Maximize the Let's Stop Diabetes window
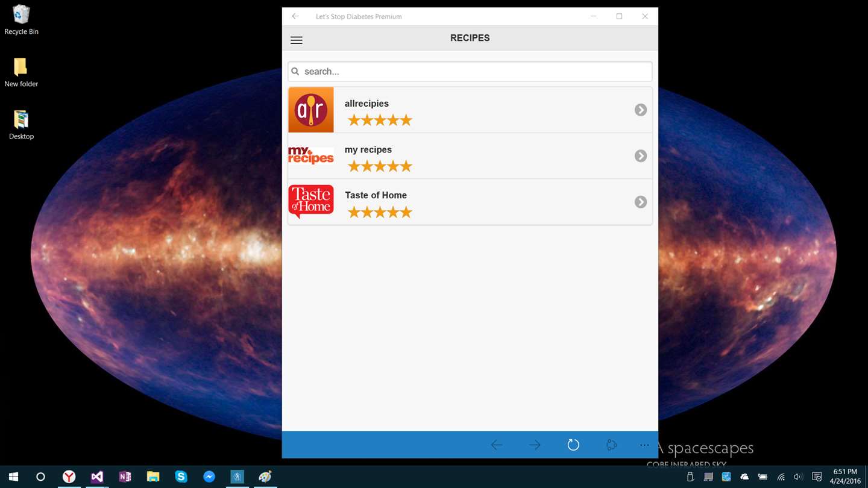Image resolution: width=868 pixels, height=488 pixels. [x=619, y=16]
